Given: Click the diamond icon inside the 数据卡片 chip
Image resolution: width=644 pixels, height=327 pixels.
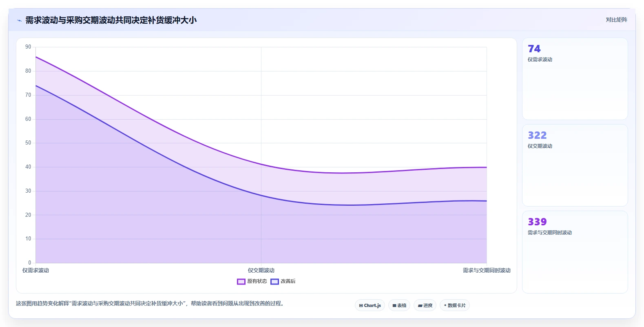Looking at the screenshot, I should click(x=445, y=305).
